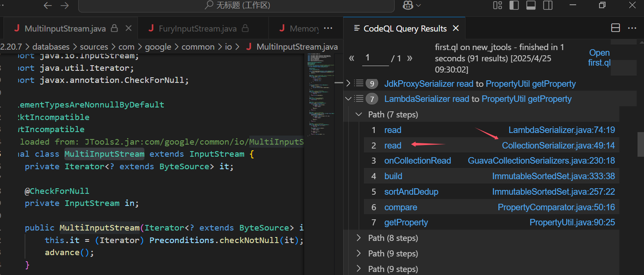Open 'PropertyUtil getProperty' link in JdkProxySerializer row

click(531, 84)
